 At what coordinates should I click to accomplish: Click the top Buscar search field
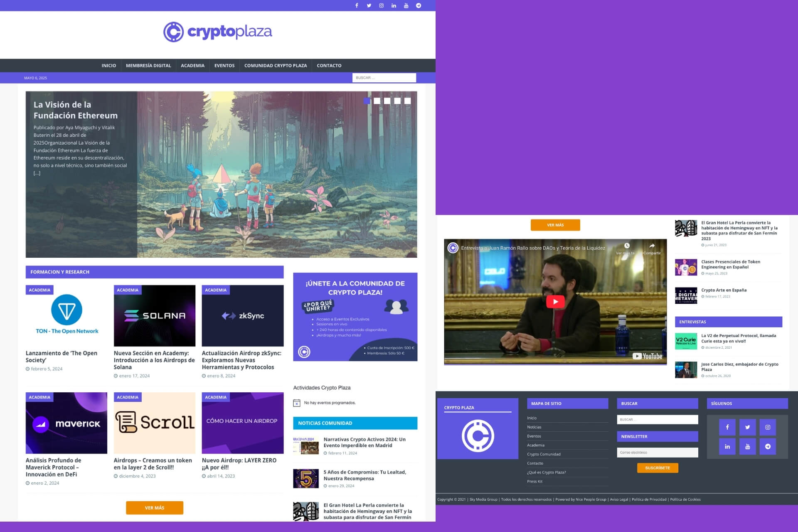coord(384,78)
